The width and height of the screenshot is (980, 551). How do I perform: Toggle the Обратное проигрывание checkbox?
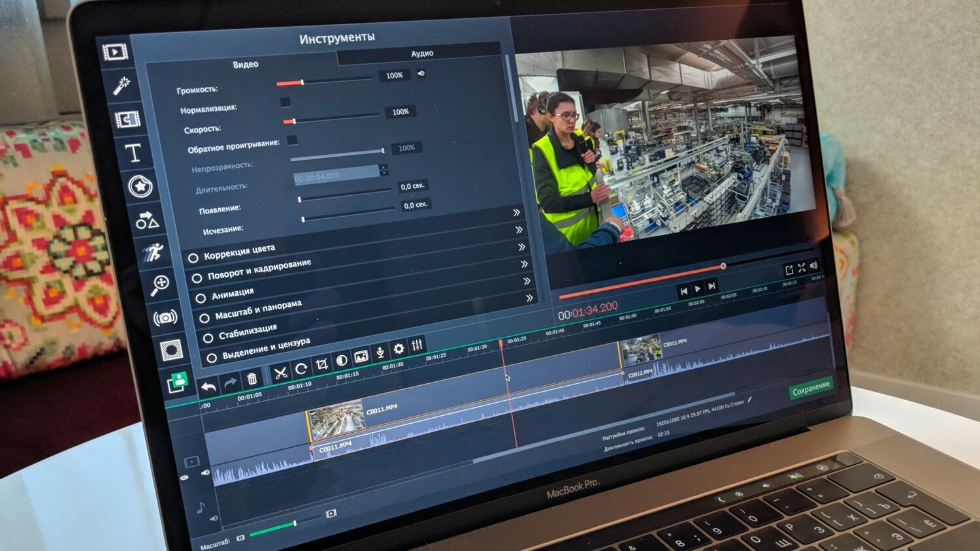[x=292, y=140]
